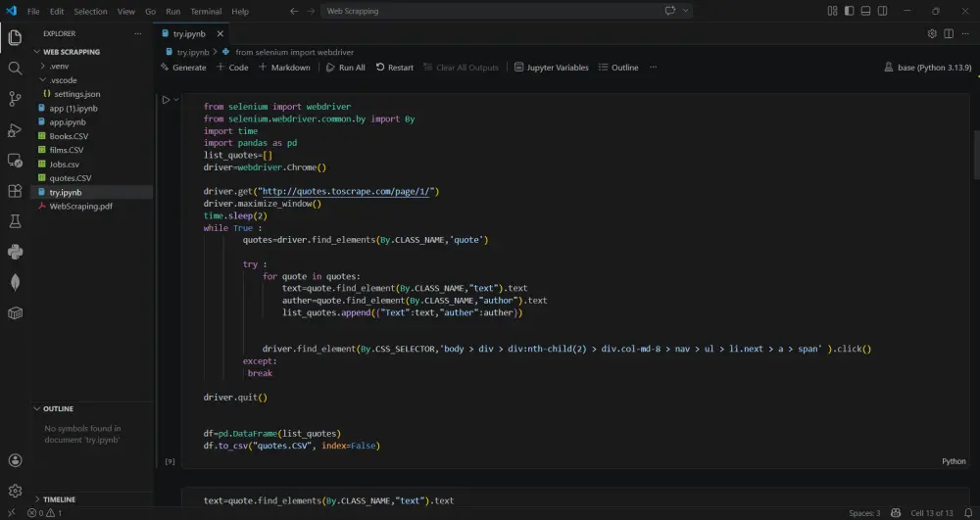Open Source Control view

[15, 99]
